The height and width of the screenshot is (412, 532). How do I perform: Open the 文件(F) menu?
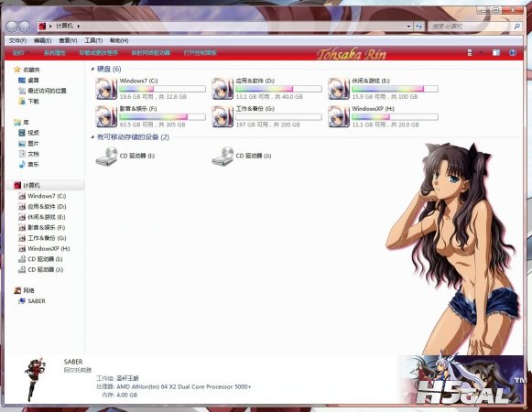pos(17,40)
